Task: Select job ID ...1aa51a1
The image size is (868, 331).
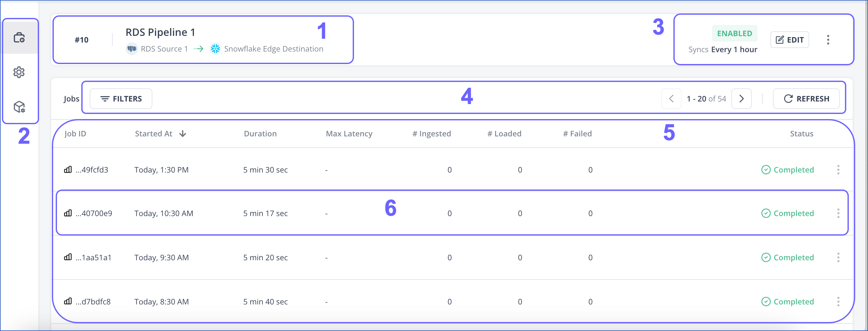Action: click(x=93, y=257)
